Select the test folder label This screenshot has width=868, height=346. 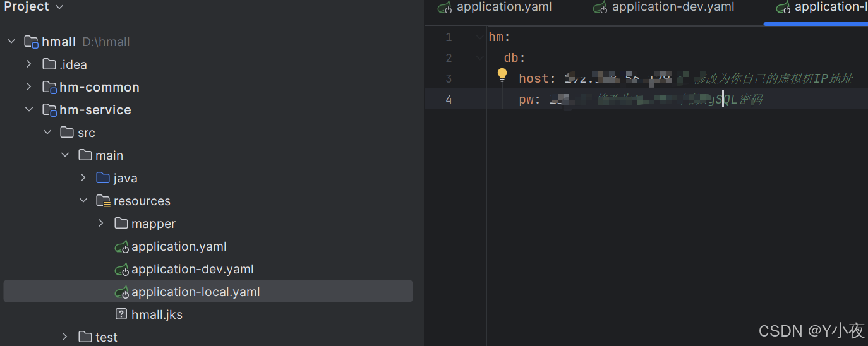tap(107, 337)
